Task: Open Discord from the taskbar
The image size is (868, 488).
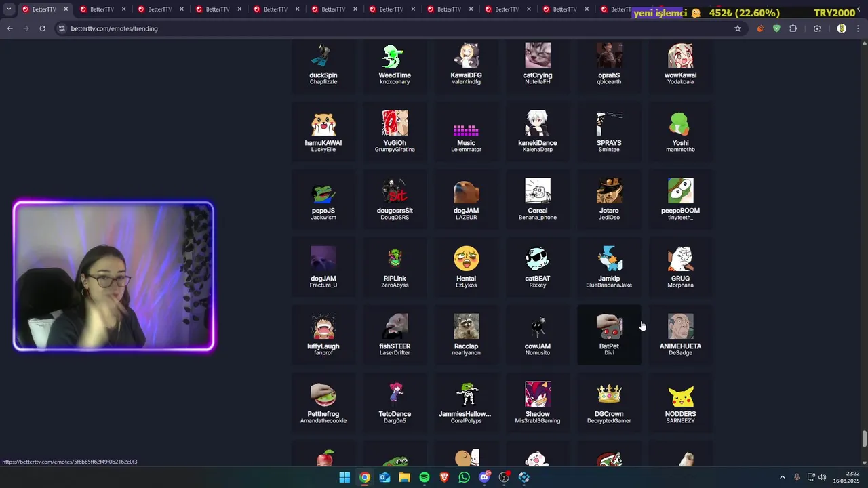Action: coord(484,477)
